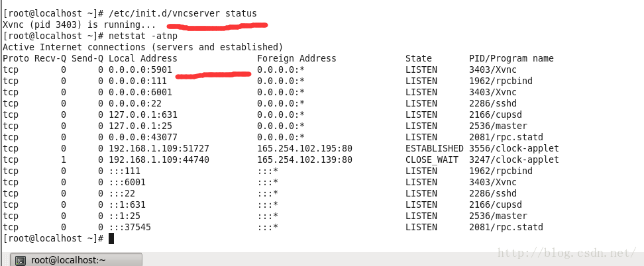
Task: Click Recv-Q value 1 in the CLOSE_WAIT row
Action: pyautogui.click(x=63, y=159)
